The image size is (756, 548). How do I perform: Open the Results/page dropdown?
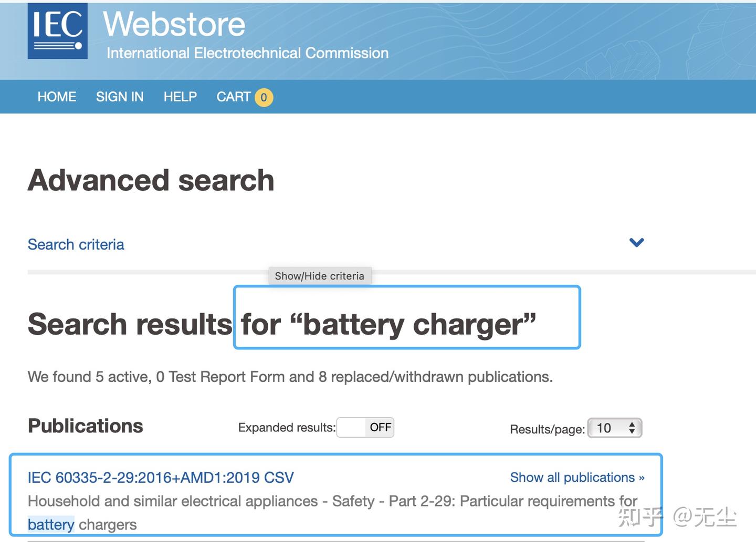(615, 428)
